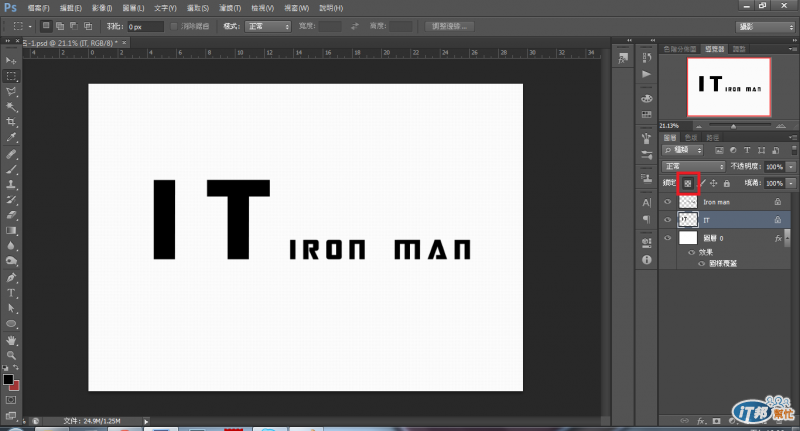Open the 文字 (Type) menu
This screenshot has height=431, width=800.
pos(165,7)
